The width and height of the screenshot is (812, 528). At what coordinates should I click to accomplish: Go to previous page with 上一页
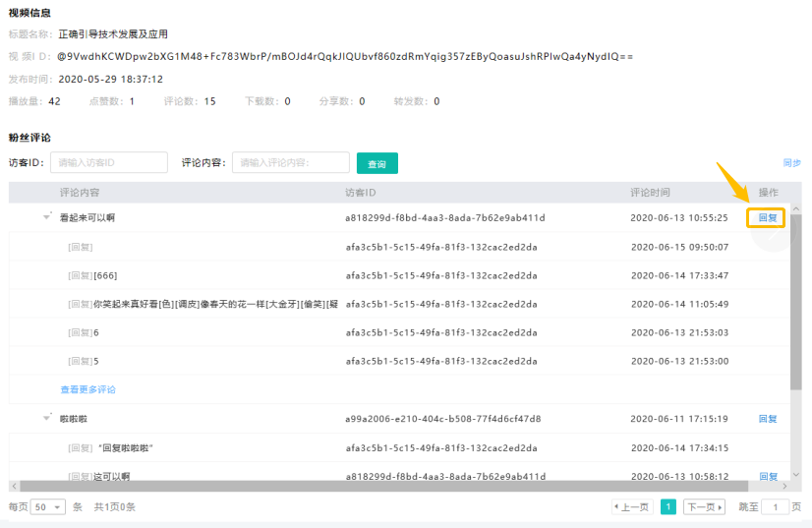click(631, 507)
